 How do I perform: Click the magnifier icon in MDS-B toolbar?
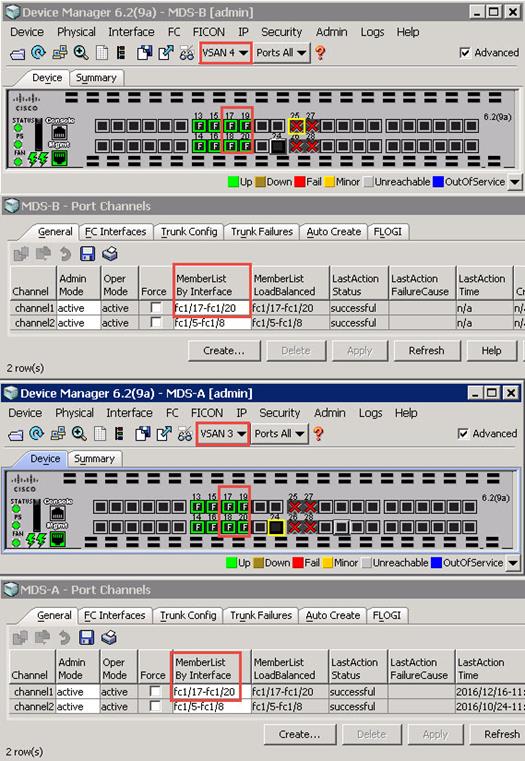point(81,52)
